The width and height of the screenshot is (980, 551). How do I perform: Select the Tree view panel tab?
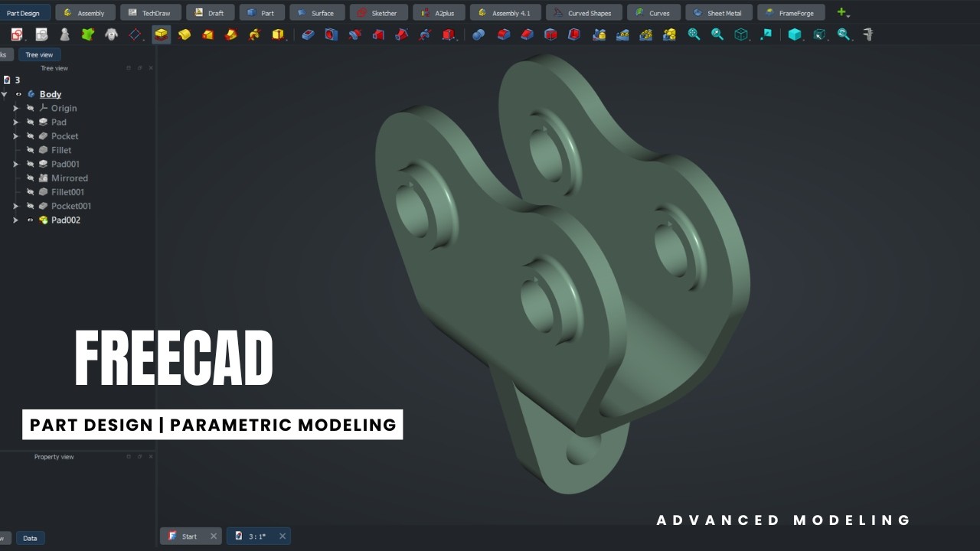[39, 54]
